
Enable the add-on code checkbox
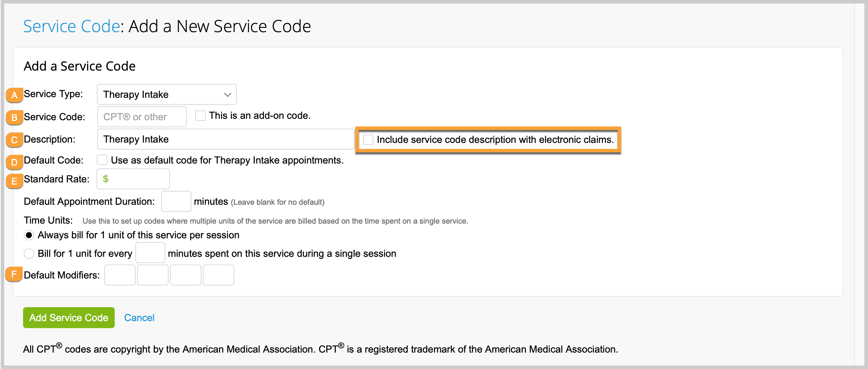tap(200, 116)
